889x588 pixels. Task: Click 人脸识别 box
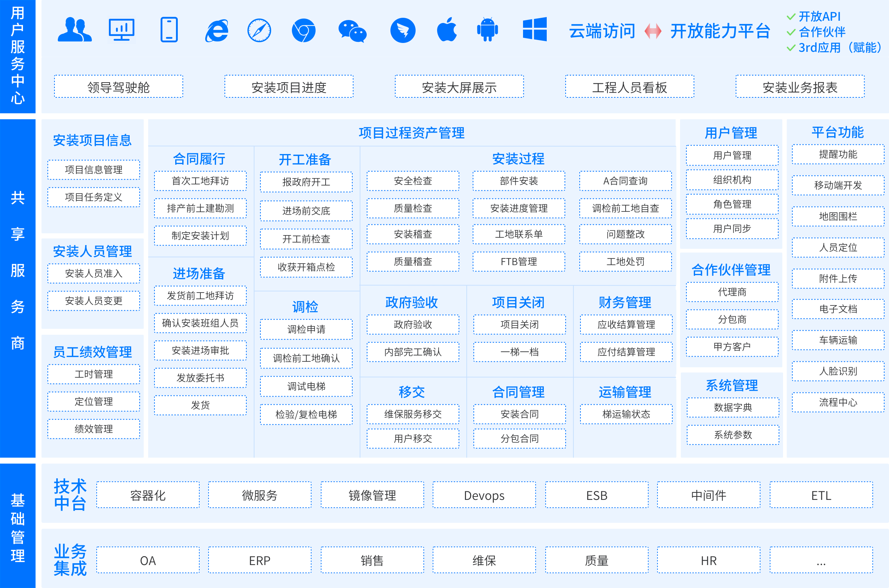pos(838,372)
